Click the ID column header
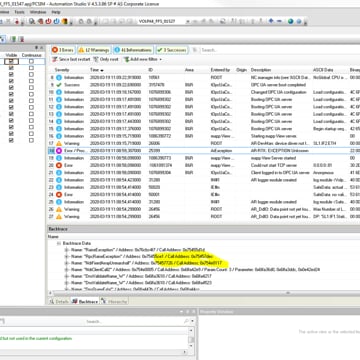 coord(151,70)
